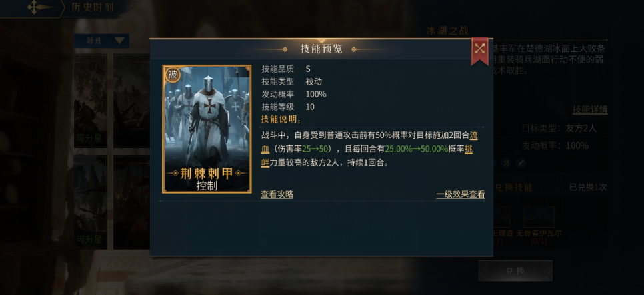
Task: Click the 兑换 exchange button
Action: click(x=515, y=271)
